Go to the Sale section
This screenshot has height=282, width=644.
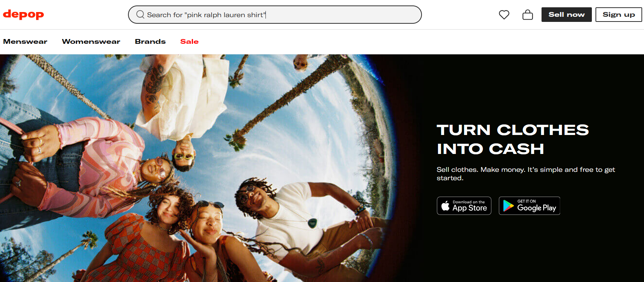click(x=189, y=42)
